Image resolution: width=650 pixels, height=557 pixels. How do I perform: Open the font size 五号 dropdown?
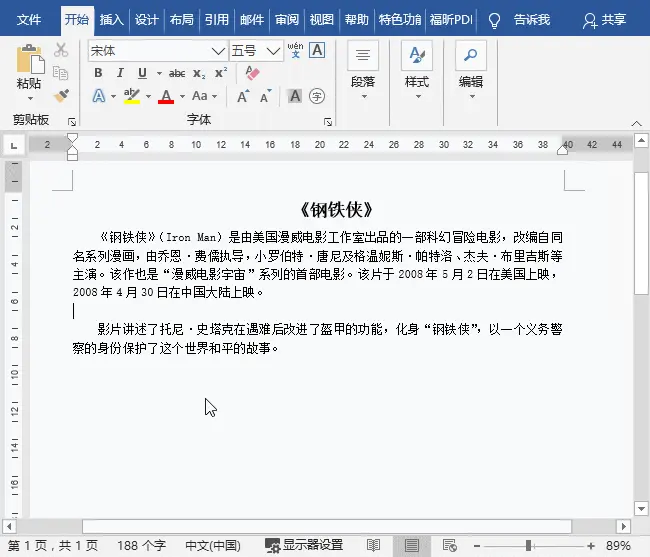(273, 51)
